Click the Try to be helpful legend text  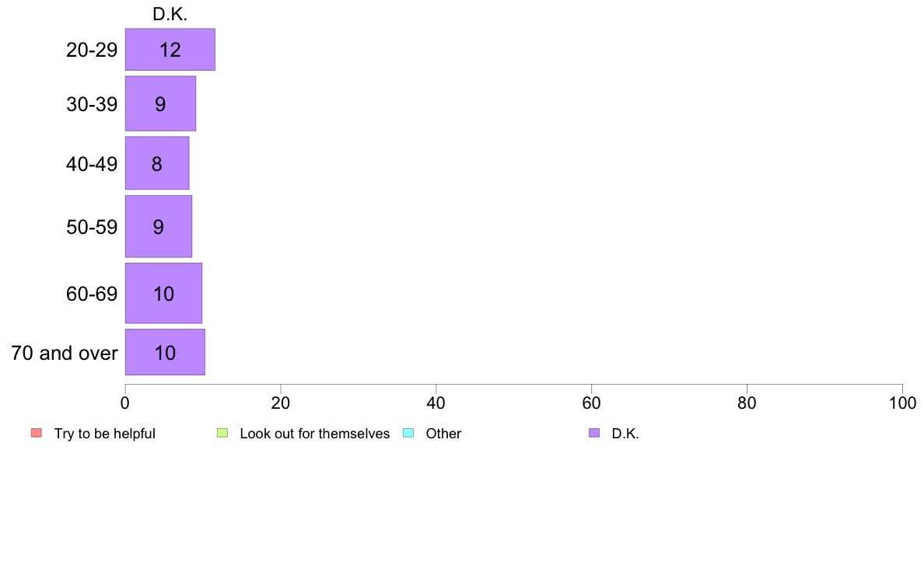pyautogui.click(x=104, y=434)
